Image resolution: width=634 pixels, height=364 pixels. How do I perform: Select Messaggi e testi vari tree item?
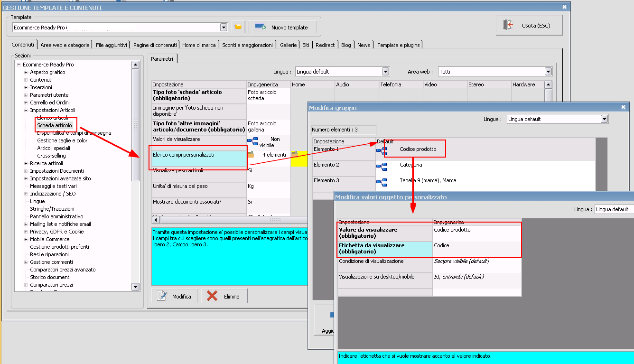(53, 186)
